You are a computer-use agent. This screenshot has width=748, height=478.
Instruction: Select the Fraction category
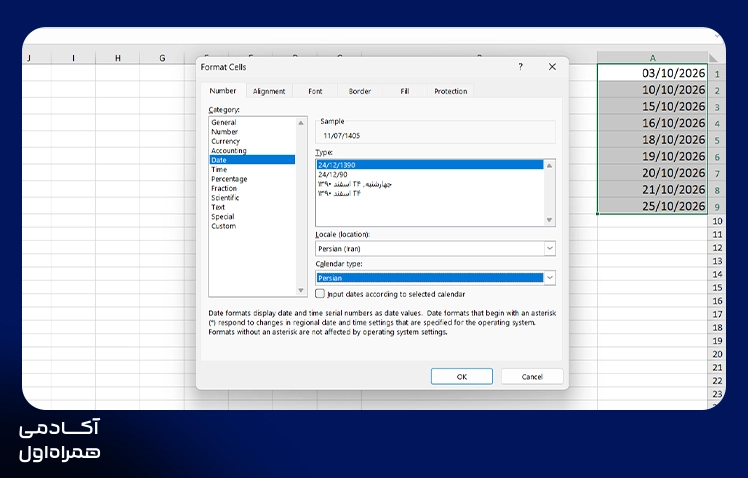[x=252, y=188]
